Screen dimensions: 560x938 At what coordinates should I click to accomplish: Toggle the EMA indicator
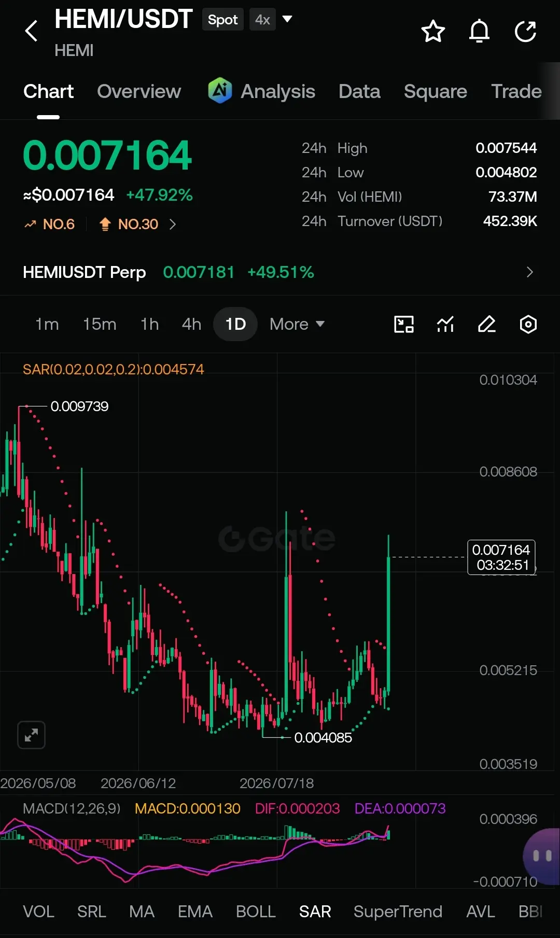[195, 911]
